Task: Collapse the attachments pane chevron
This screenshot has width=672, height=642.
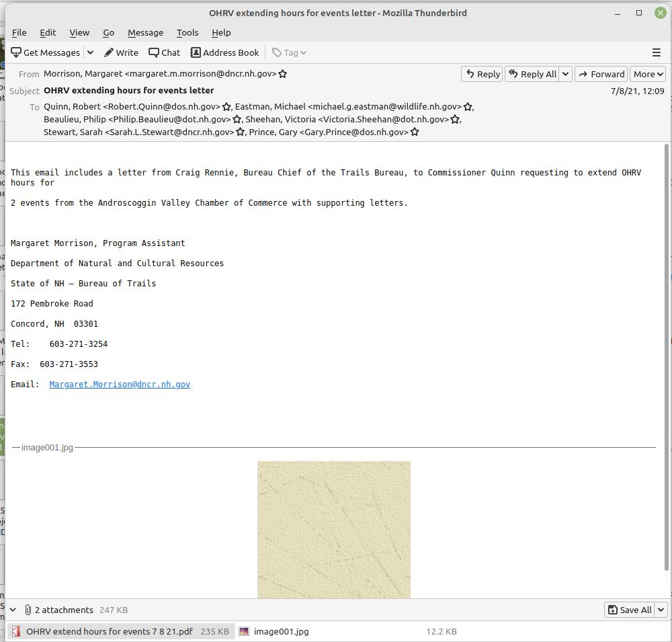Action: (x=13, y=610)
